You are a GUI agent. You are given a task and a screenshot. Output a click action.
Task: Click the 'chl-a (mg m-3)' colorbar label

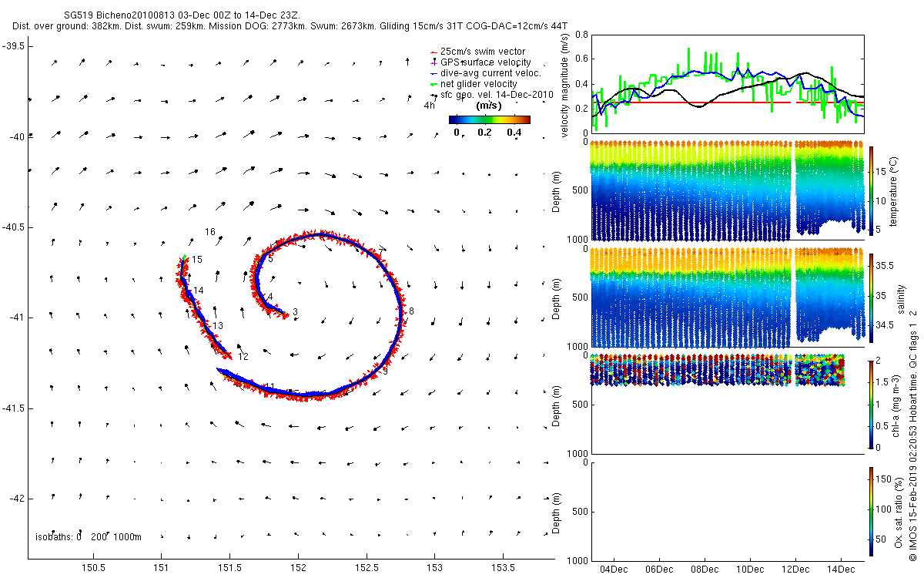point(897,405)
